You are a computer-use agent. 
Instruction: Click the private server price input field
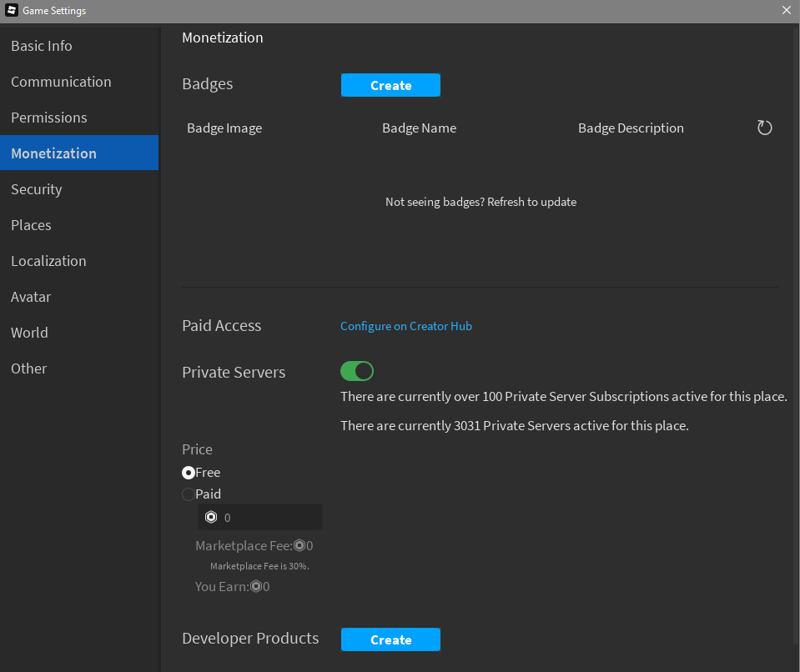259,518
